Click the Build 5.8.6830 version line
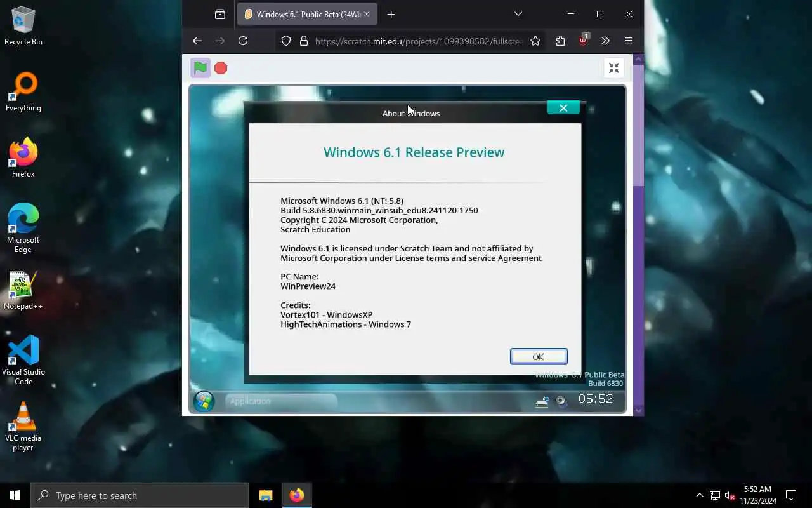The width and height of the screenshot is (812, 508). point(379,210)
